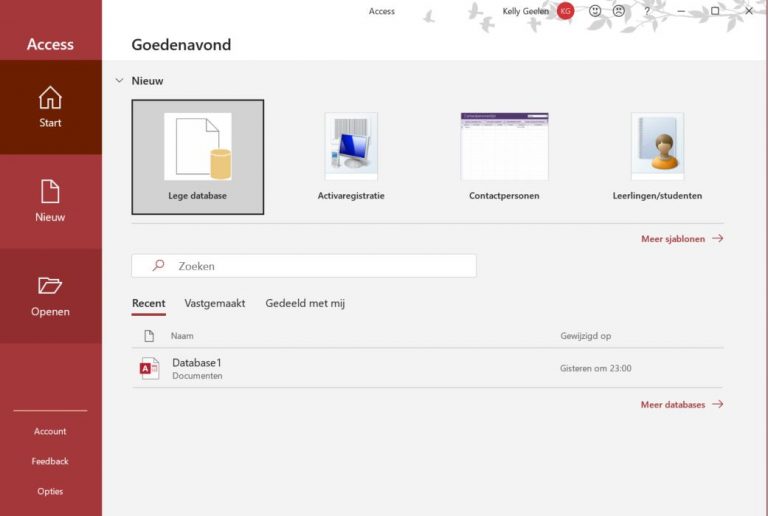Click the Kelly Geelen account name
The width and height of the screenshot is (768, 516).
click(x=525, y=11)
